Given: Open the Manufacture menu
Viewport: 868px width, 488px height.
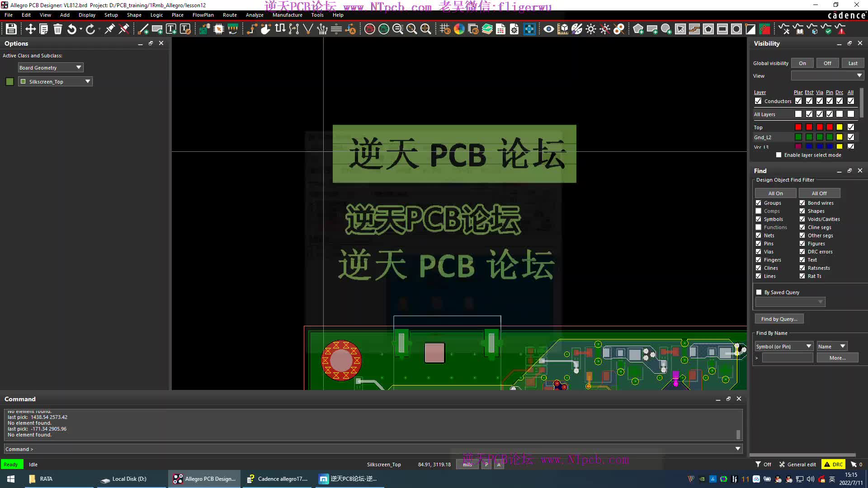Looking at the screenshot, I should click(x=288, y=15).
